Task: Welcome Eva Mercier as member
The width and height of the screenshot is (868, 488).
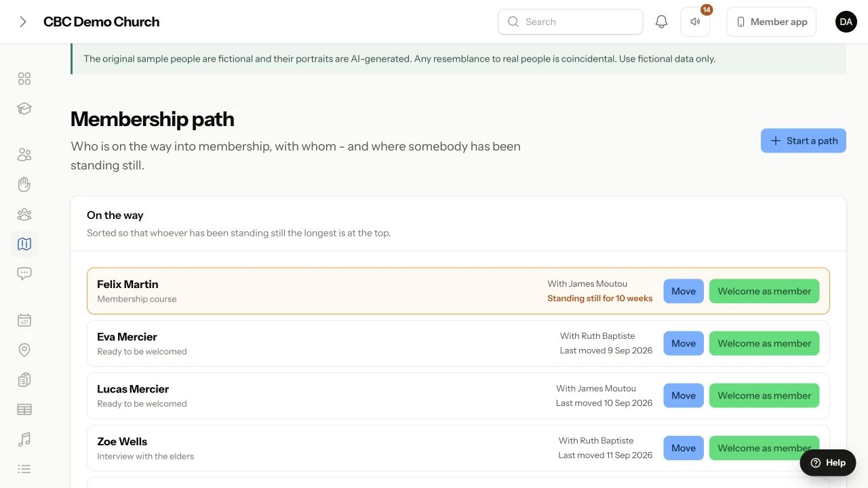Action: click(764, 344)
